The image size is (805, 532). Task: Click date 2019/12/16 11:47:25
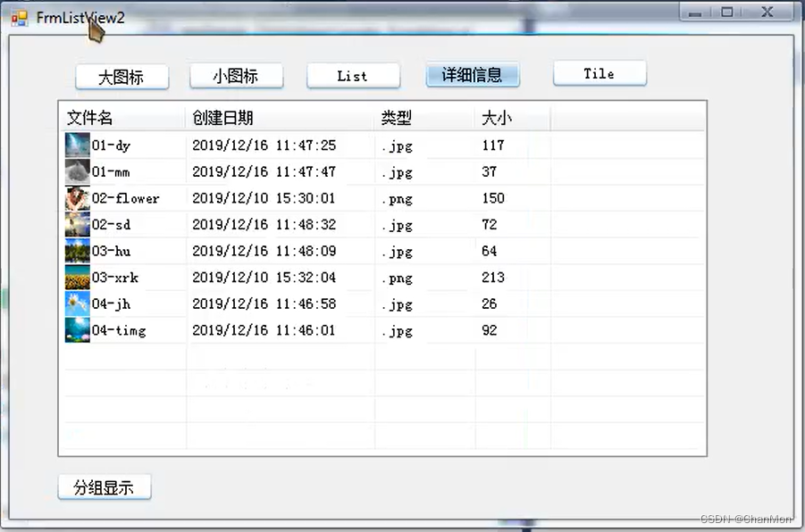tap(264, 145)
